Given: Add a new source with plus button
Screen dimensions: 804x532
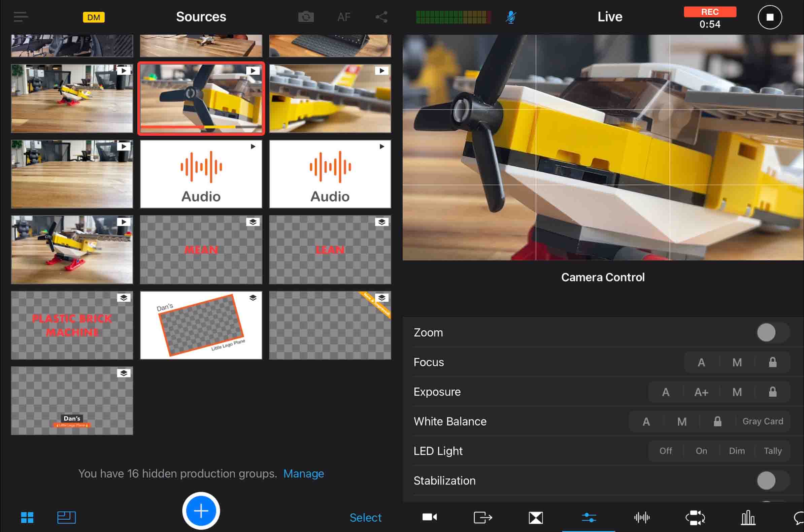Looking at the screenshot, I should click(201, 511).
